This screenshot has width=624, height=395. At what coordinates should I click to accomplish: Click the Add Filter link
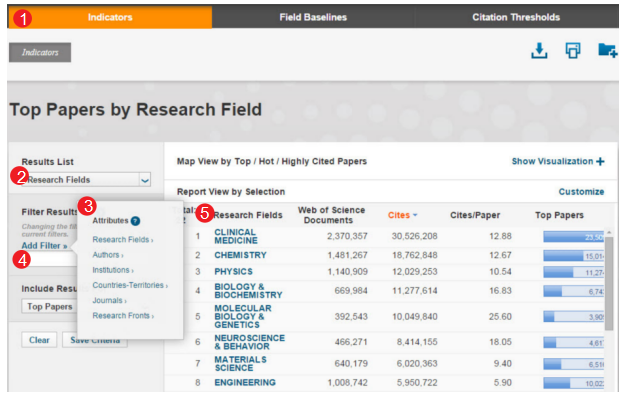tap(44, 245)
